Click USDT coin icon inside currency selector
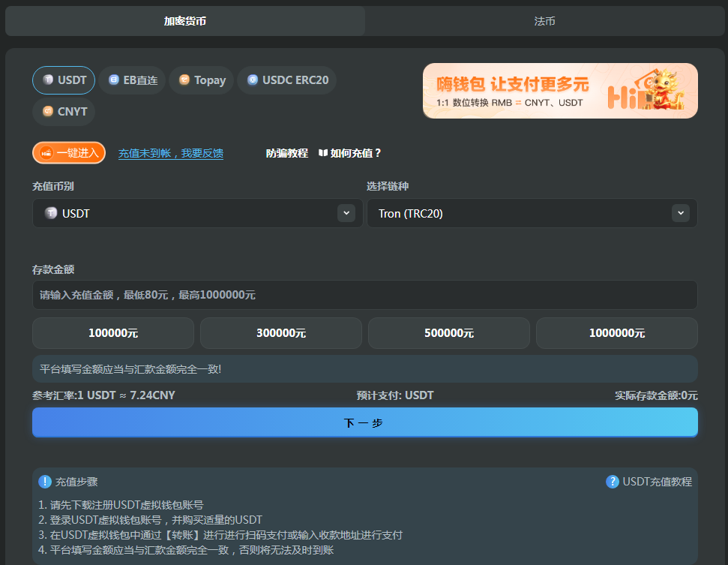 tap(51, 212)
